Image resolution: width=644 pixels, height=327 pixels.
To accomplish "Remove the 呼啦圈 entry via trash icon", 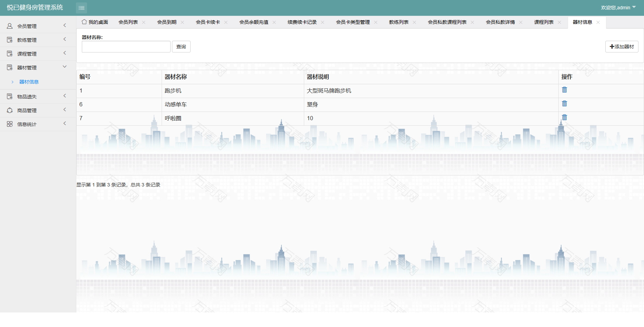I will (x=564, y=117).
